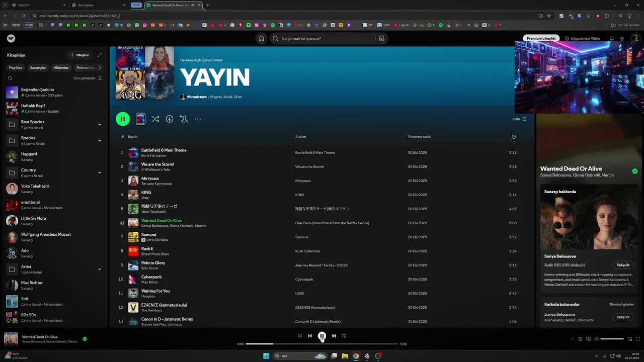The image size is (644, 362).
Task: Filter library by Playlists
Action: 16,67
